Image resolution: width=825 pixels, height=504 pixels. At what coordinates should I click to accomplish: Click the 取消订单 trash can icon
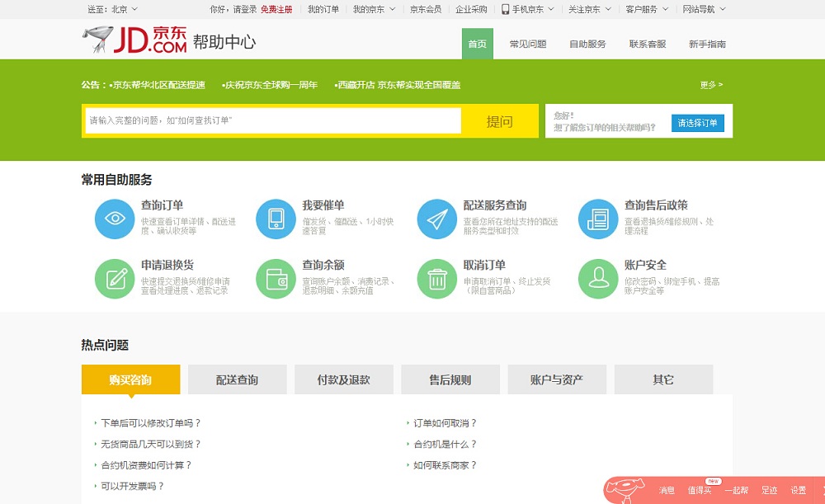tap(436, 279)
